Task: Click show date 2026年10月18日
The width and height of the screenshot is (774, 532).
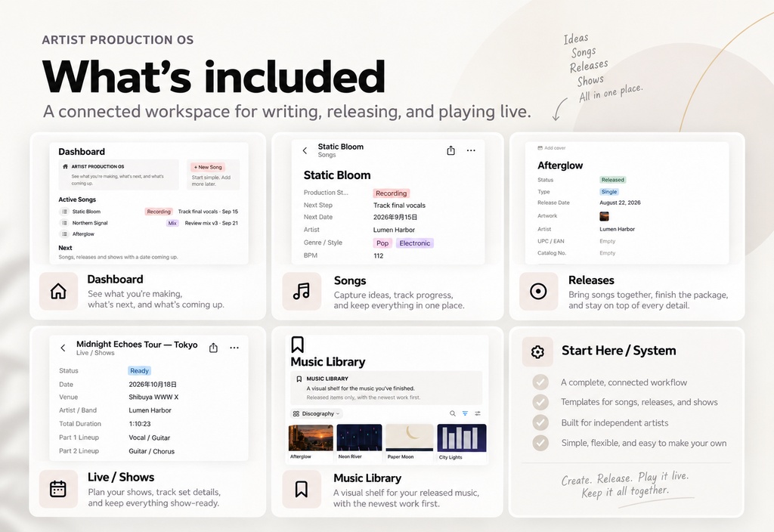Action: (153, 385)
